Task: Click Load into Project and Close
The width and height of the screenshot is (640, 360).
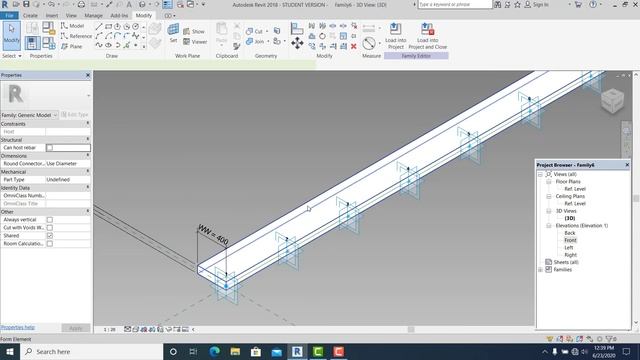Action: 427,36
